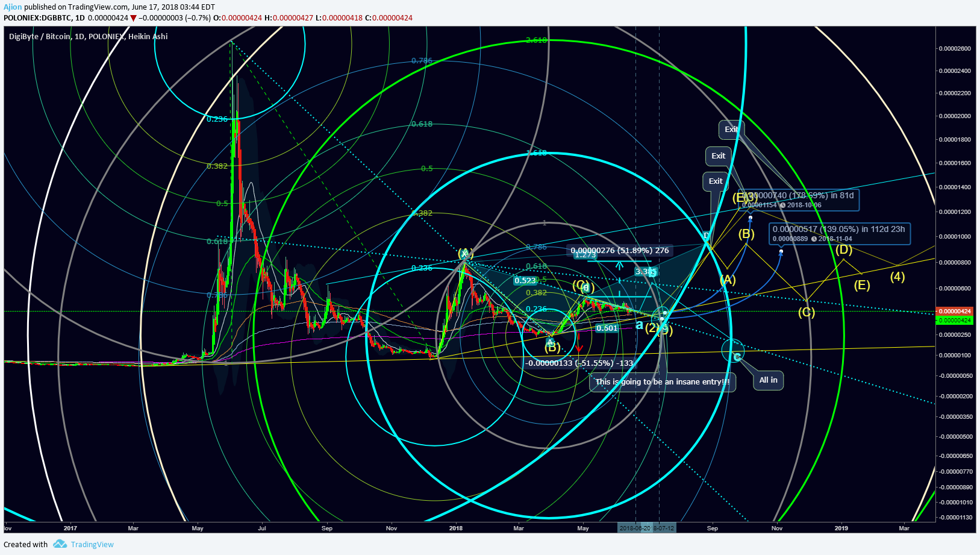Click -0.00000770 on the price scale
980x555 pixels.
(x=955, y=472)
